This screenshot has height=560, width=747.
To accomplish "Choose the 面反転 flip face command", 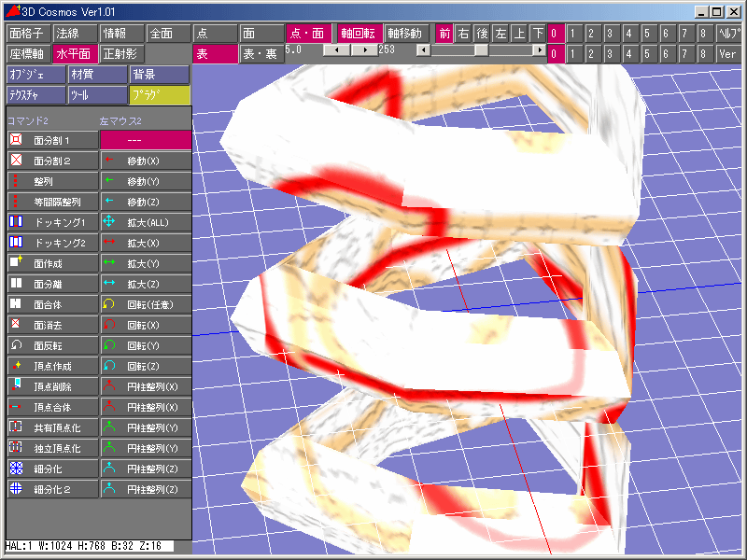I will tap(53, 345).
